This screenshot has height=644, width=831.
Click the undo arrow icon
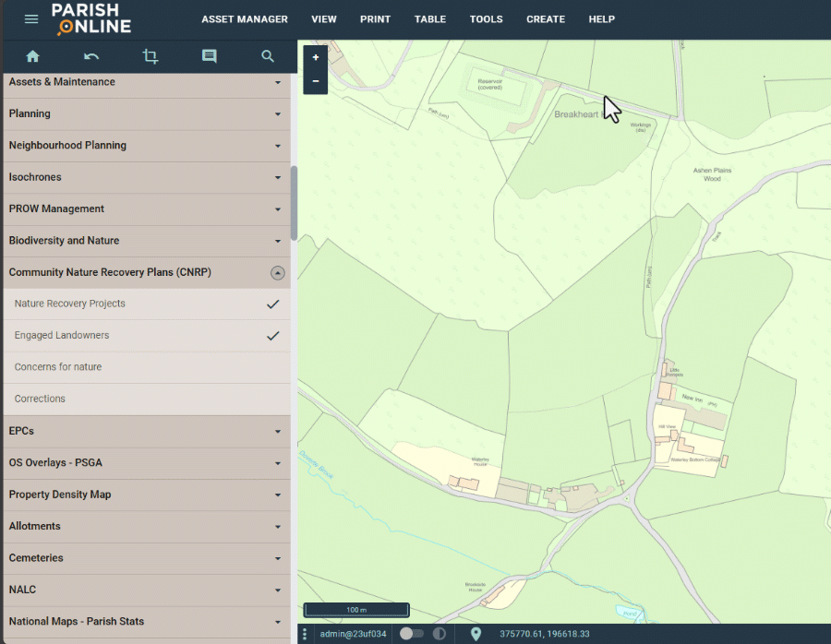tap(91, 57)
